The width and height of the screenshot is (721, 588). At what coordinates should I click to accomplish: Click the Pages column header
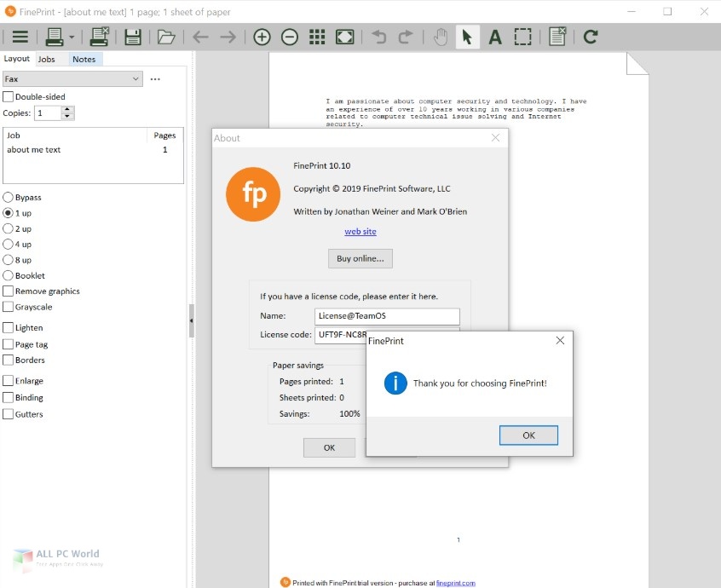click(x=165, y=135)
